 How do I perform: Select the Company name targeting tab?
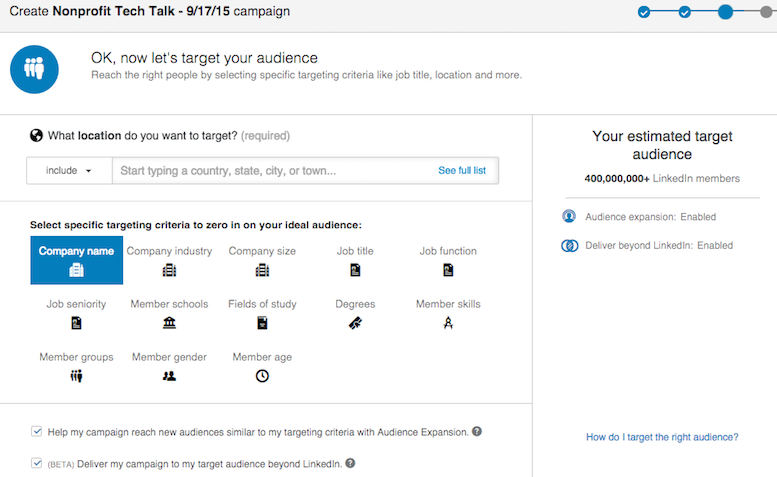(76, 260)
